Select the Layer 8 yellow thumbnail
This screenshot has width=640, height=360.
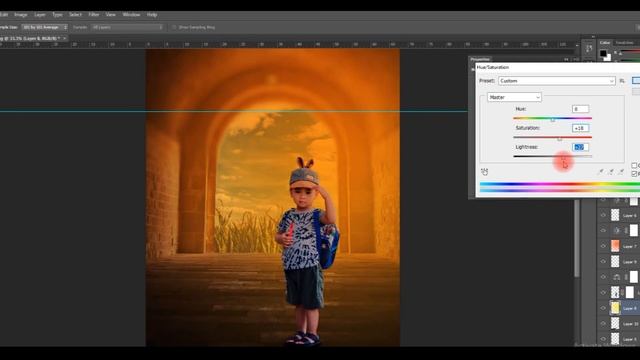click(x=615, y=308)
